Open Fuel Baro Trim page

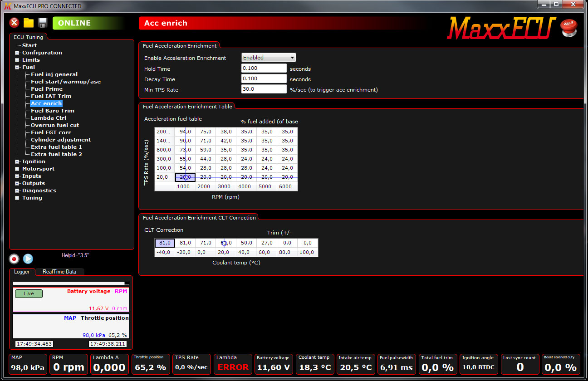click(53, 111)
